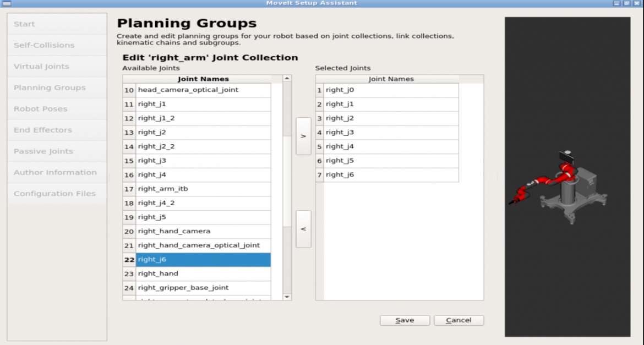Image resolution: width=644 pixels, height=345 pixels.
Task: Select right_hand joint row
Action: [x=203, y=273]
